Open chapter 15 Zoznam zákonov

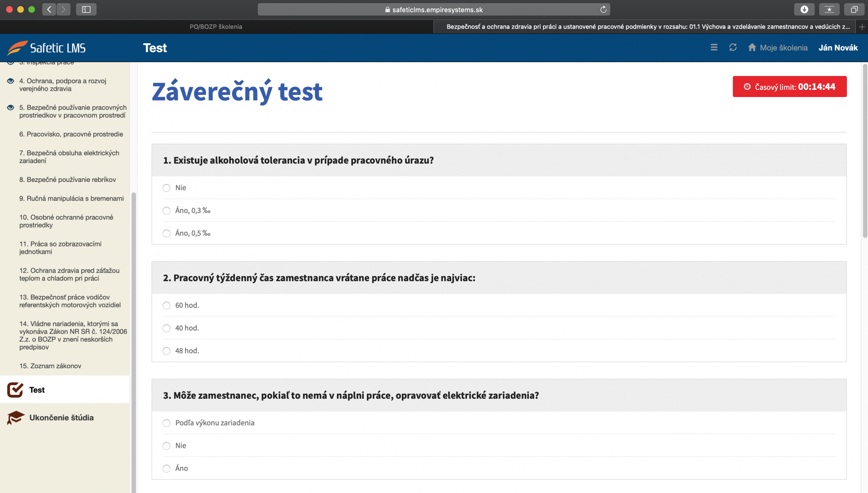click(x=50, y=366)
